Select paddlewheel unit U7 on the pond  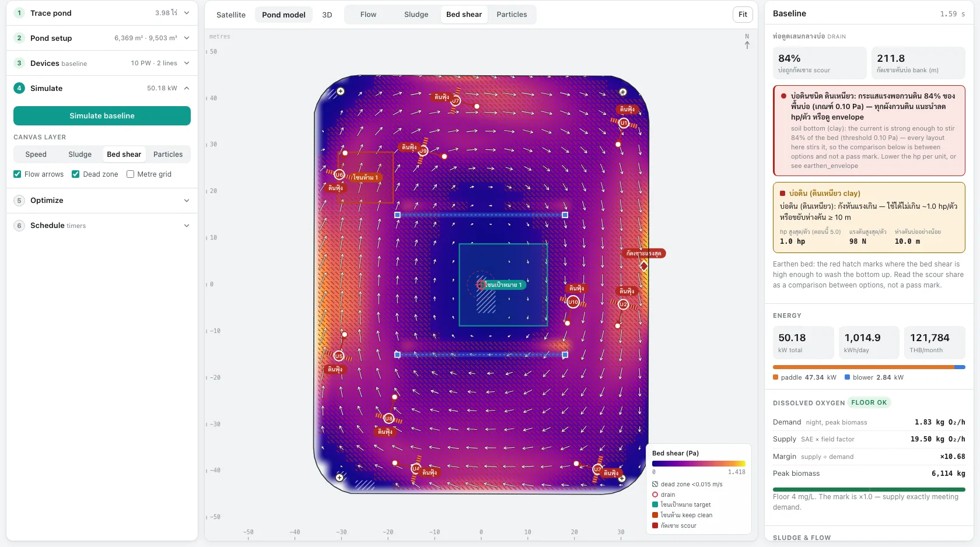(x=456, y=101)
